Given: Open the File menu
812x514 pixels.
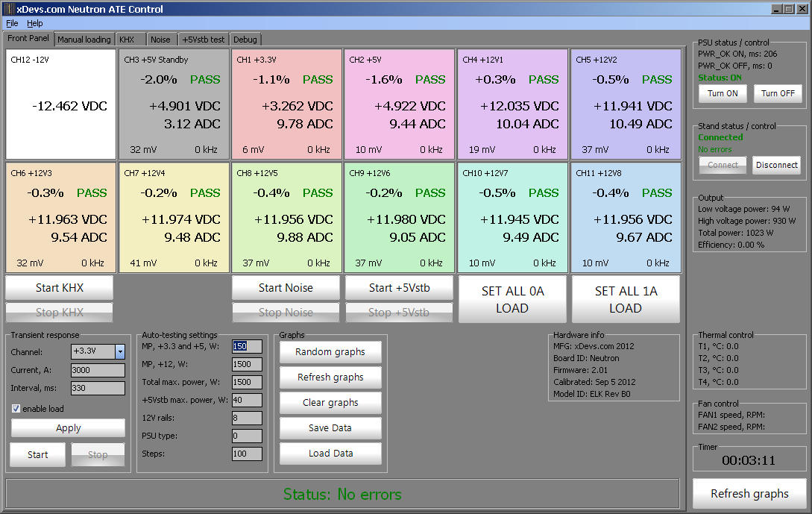Looking at the screenshot, I should point(12,23).
